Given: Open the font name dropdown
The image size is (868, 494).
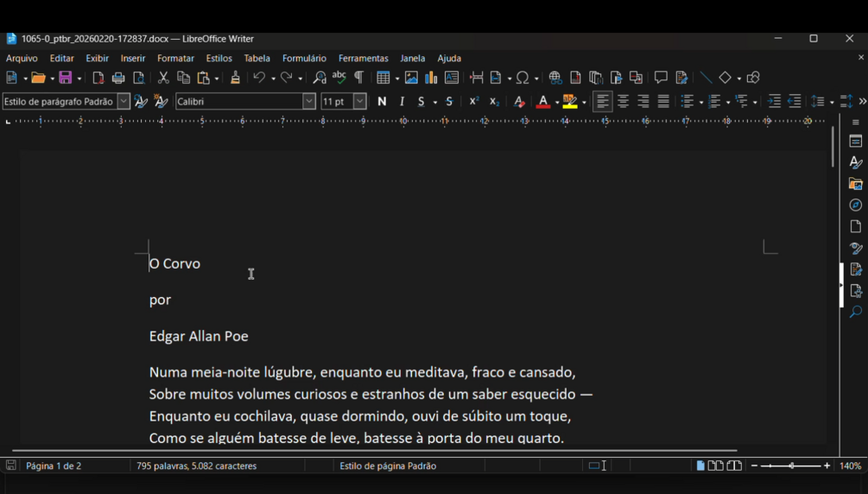Looking at the screenshot, I should point(309,101).
